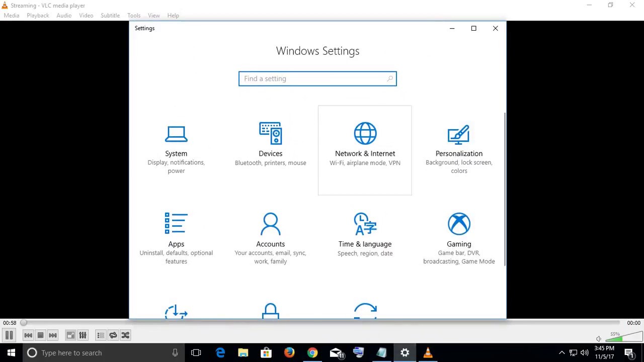Open the System settings category
Screen dimensions: 644x362
[x=176, y=150]
